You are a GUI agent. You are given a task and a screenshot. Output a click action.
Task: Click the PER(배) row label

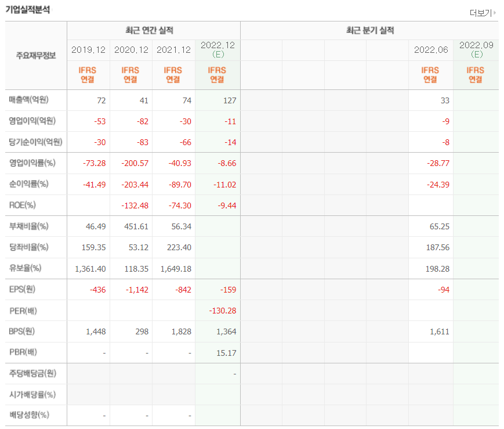click(23, 311)
